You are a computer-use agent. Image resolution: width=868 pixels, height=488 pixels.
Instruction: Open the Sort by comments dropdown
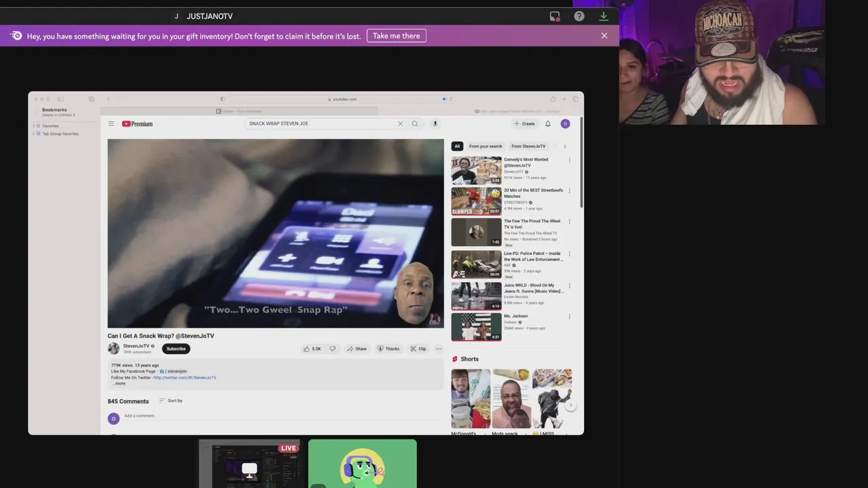click(x=171, y=401)
